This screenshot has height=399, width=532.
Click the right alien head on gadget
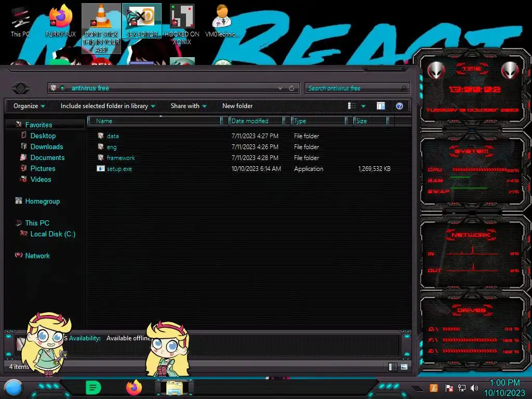[x=510, y=71]
